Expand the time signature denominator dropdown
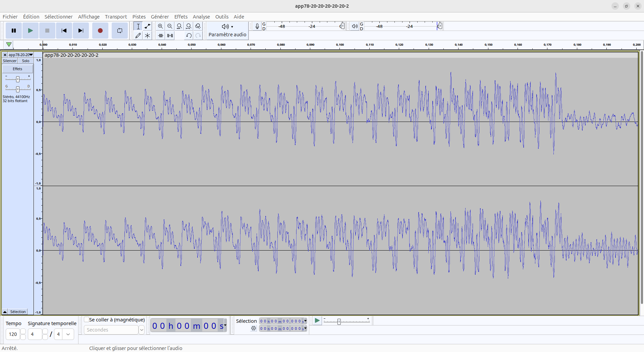Viewport: 644px width, 352px height. point(68,334)
